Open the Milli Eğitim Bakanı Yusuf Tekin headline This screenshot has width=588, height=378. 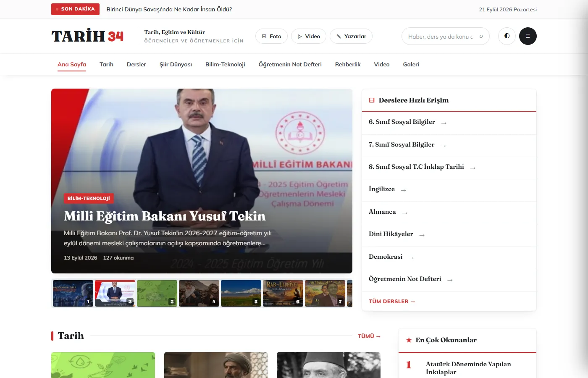click(165, 216)
